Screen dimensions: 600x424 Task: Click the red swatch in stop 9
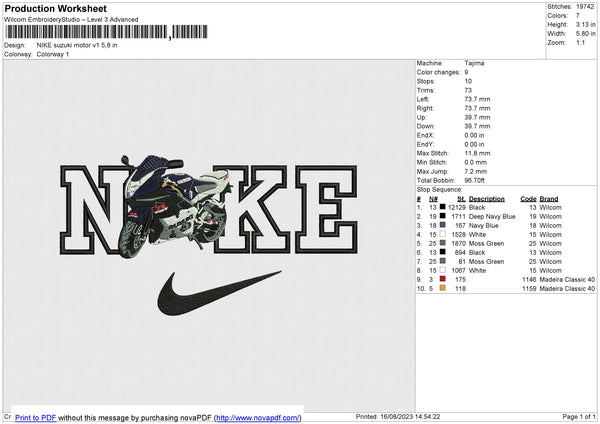tap(443, 279)
